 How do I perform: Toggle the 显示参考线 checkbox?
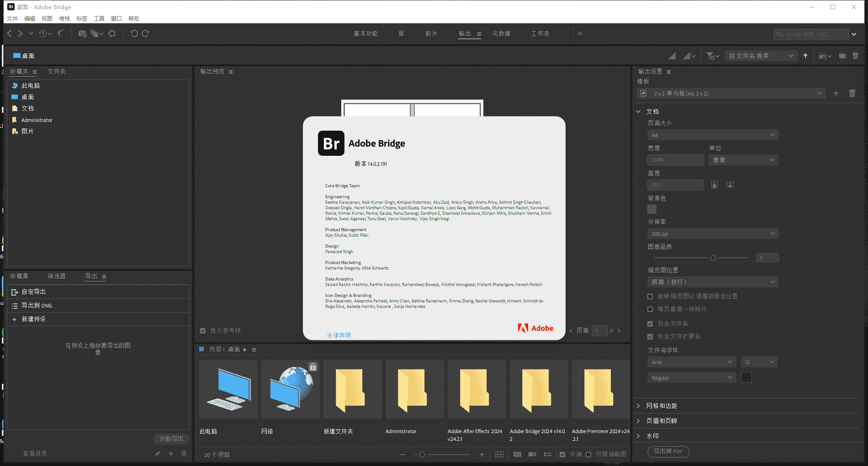coord(203,331)
